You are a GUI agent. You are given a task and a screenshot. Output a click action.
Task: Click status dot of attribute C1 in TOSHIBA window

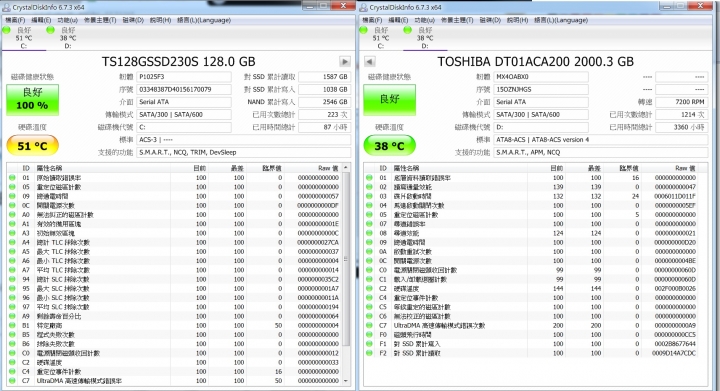369,279
